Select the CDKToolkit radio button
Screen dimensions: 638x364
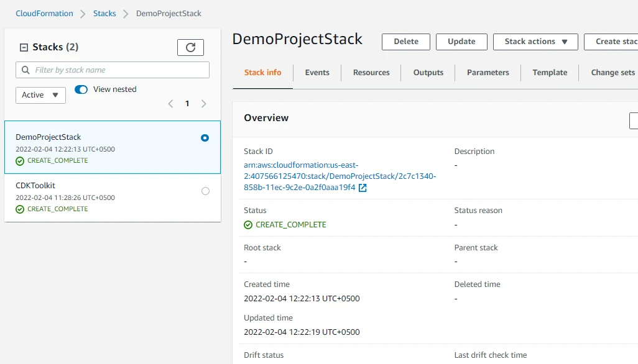point(205,191)
